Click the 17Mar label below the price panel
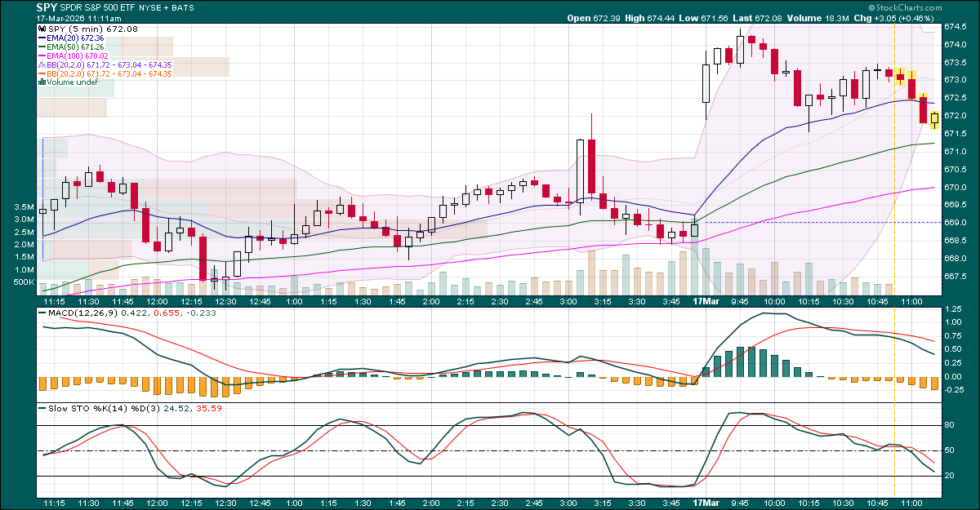Viewport: 980px width, 510px height. [706, 300]
